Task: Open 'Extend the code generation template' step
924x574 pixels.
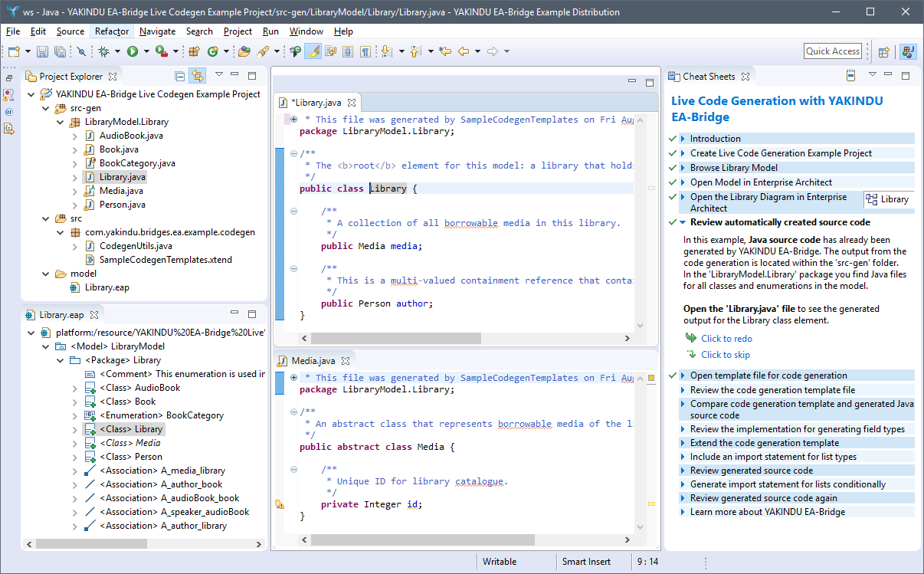Action: [765, 443]
